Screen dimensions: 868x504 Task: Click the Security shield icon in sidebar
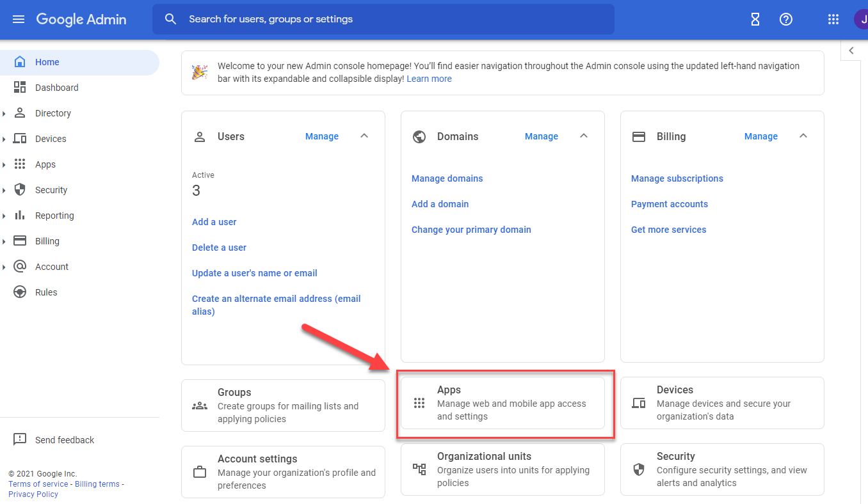[x=20, y=190]
